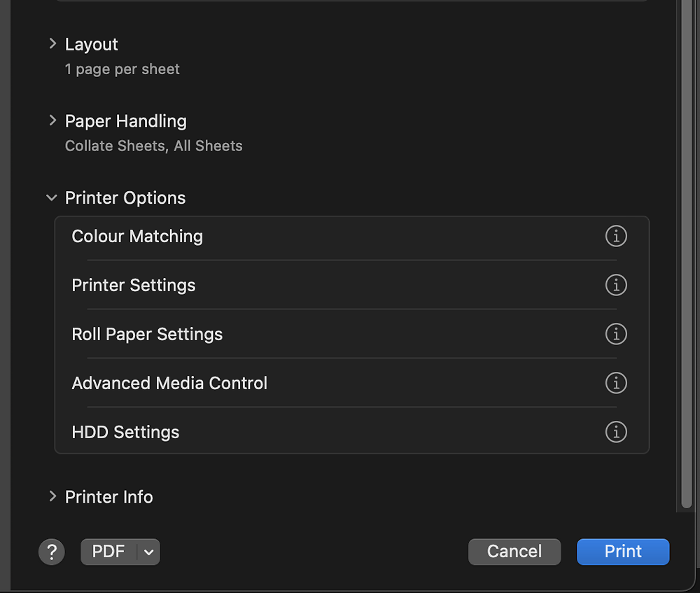700x593 pixels.
Task: Click the PDF export button
Action: (108, 552)
